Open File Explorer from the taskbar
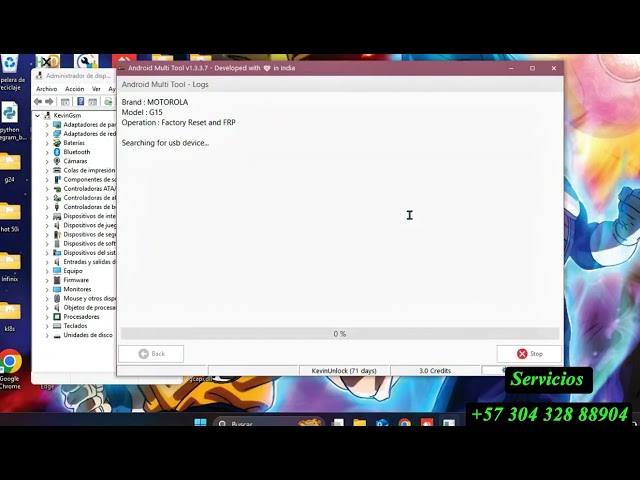This screenshot has height=480, width=640. 360,422
